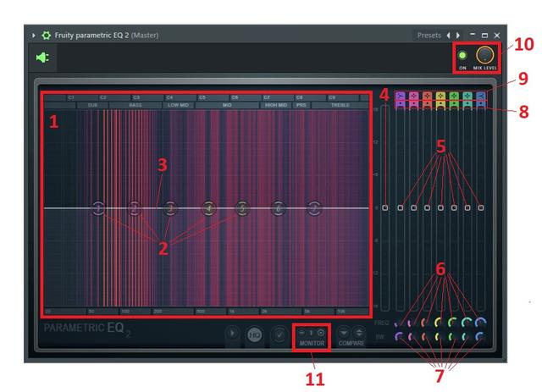This screenshot has height=392, width=542.
Task: Click the band 1 level slider handle
Action: 401,207
